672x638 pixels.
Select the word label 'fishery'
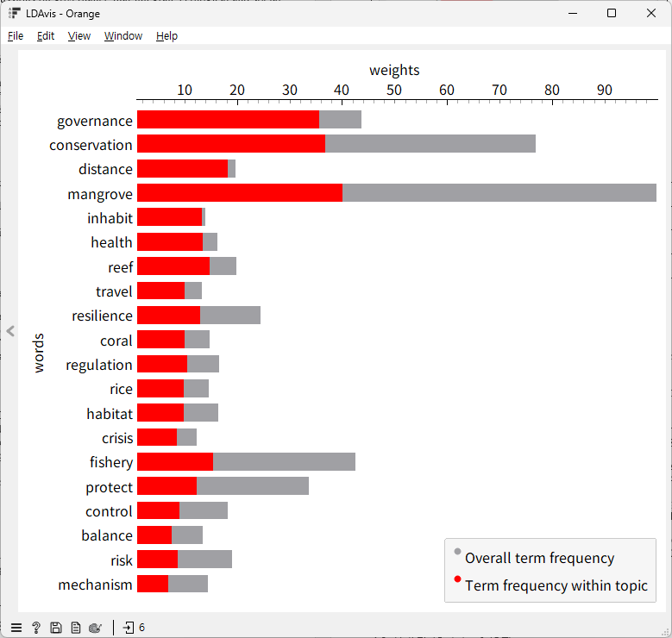coord(111,462)
